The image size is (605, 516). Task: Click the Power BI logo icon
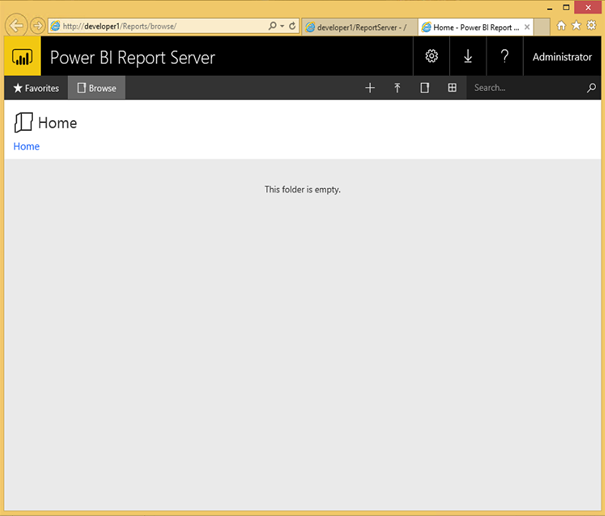[22, 57]
